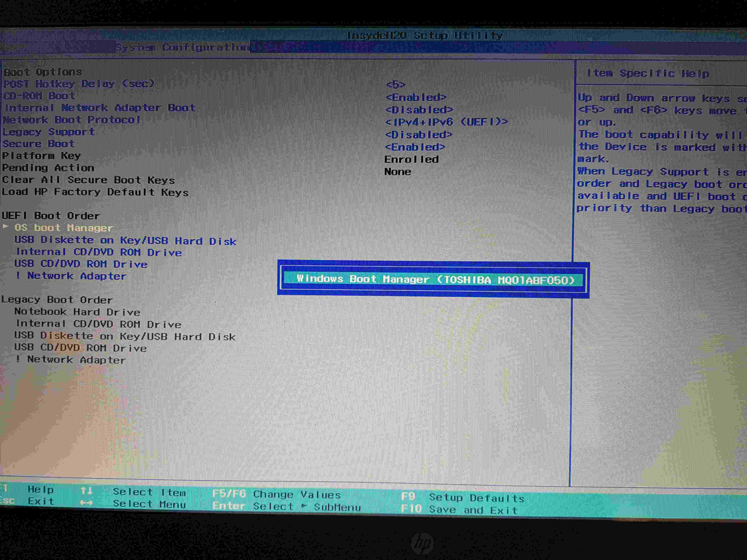747x560 pixels.
Task: Open the System Configuration tab
Action: pos(183,47)
